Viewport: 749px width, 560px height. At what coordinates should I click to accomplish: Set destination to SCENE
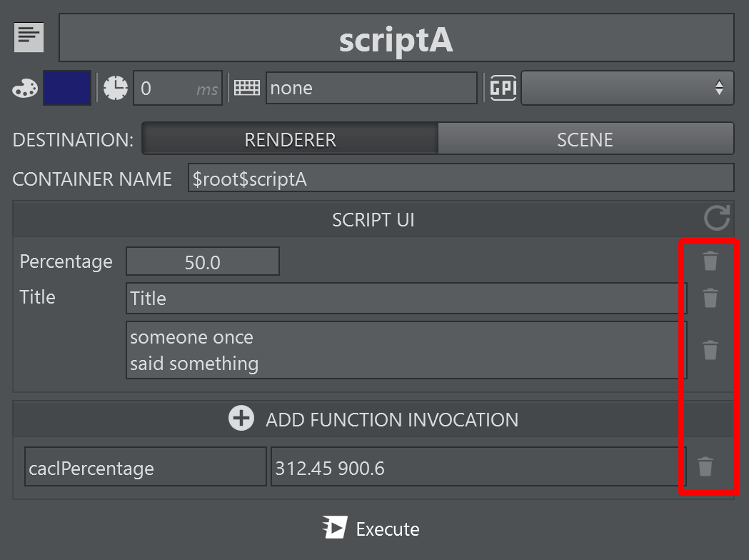(585, 139)
